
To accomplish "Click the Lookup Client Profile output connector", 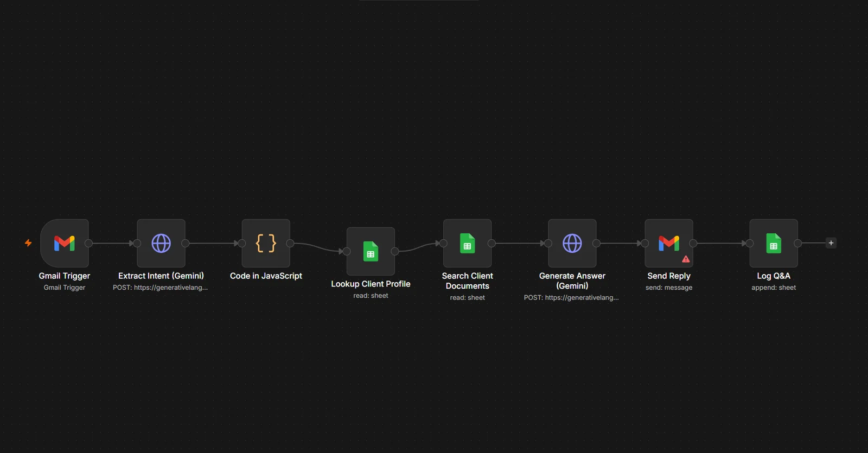I will (395, 251).
